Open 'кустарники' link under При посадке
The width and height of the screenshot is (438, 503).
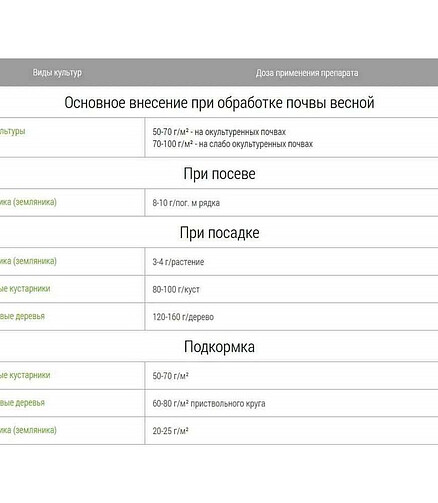[x=30, y=288]
